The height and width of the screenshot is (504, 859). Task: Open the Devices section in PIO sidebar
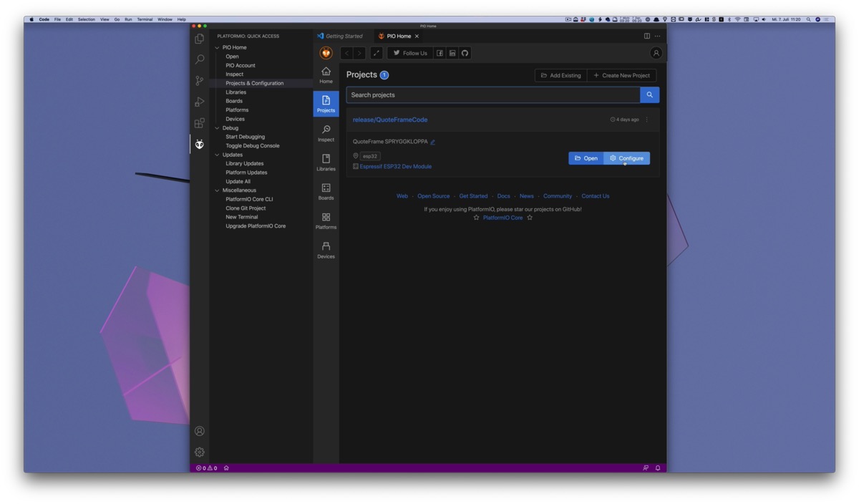click(326, 250)
